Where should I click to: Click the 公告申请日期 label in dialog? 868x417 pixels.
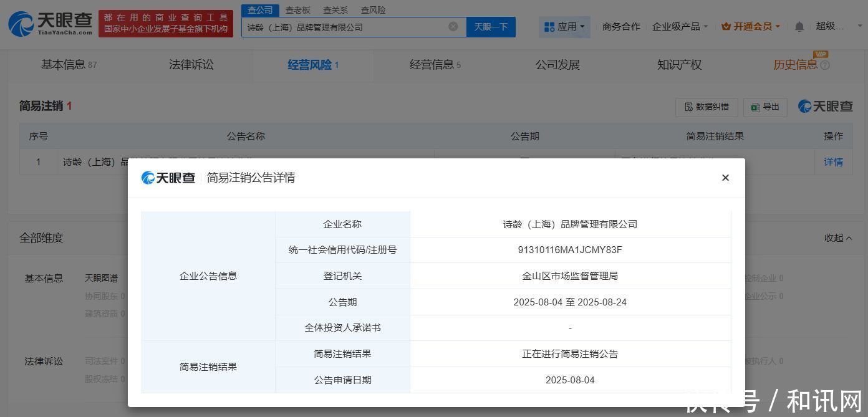342,380
